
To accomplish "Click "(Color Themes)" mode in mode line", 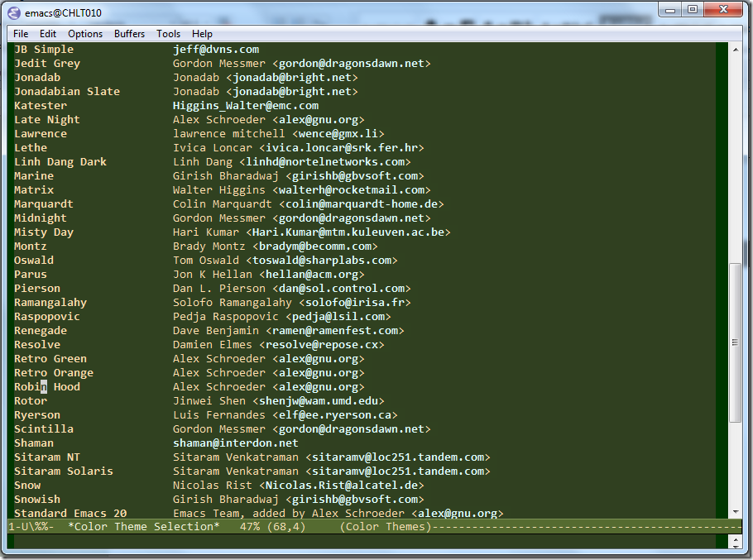I will (386, 526).
